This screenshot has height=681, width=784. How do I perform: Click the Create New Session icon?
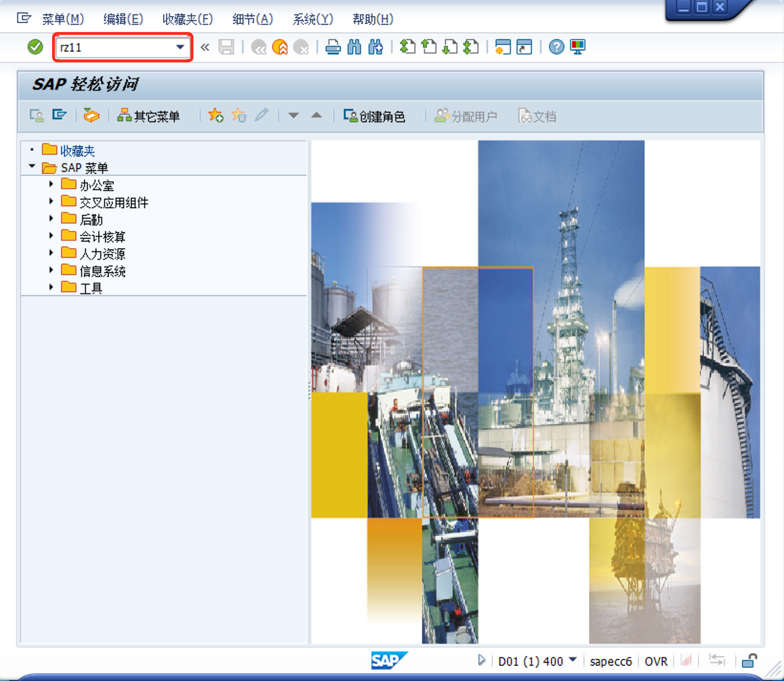click(502, 47)
